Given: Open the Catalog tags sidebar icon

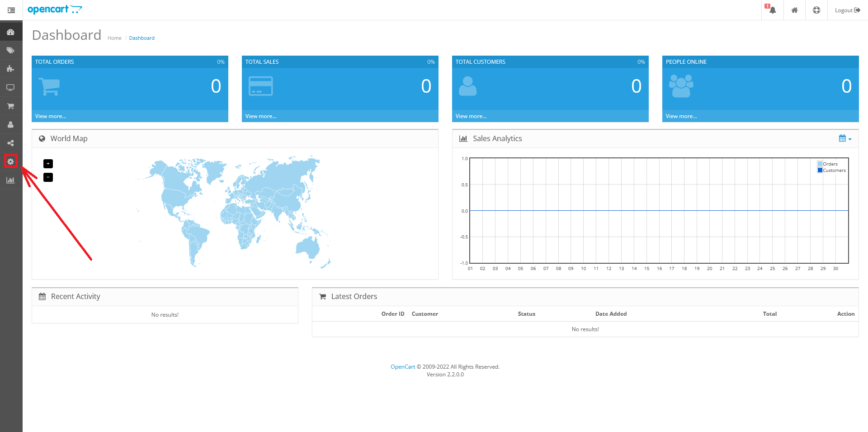Looking at the screenshot, I should (10, 50).
